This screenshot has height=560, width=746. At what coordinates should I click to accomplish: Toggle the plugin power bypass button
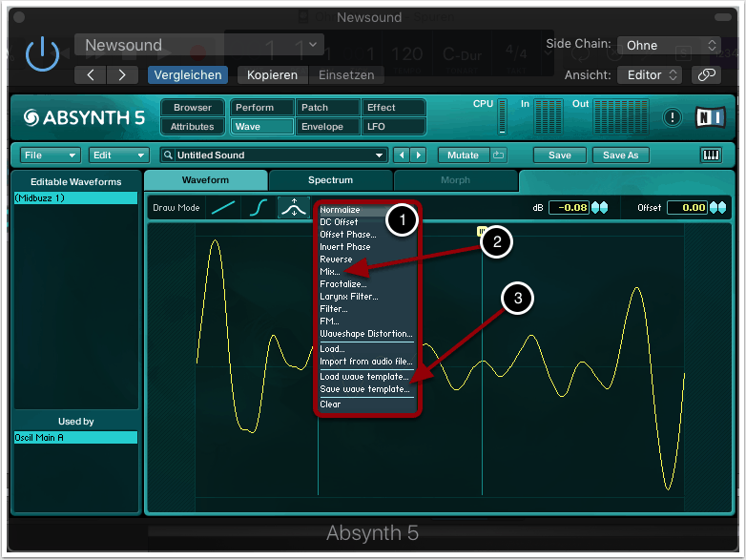coord(42,55)
